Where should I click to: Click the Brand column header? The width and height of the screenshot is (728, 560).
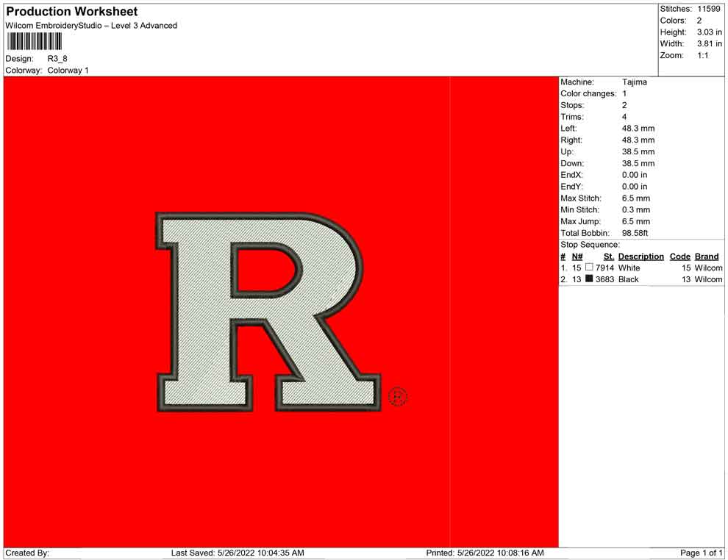[707, 256]
